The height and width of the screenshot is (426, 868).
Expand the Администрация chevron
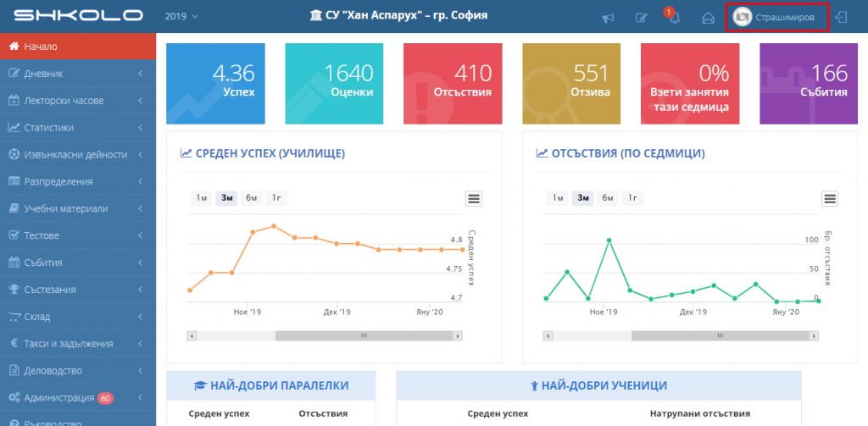[141, 398]
